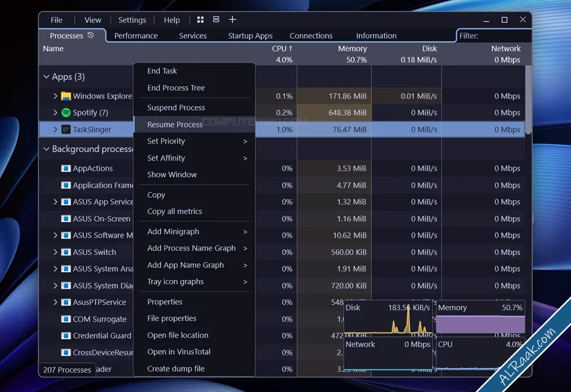Select Create dump file
Viewport: 571px width, 392px height.
194,369
